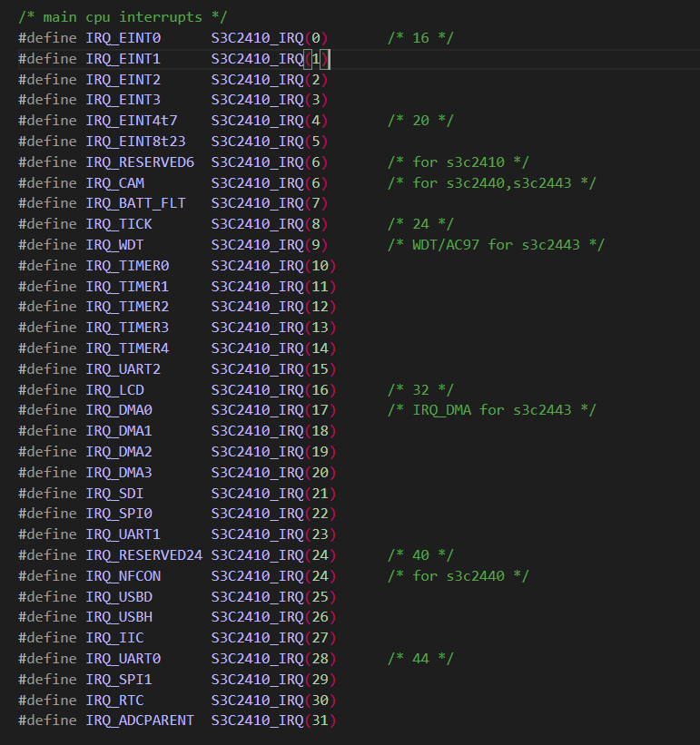The height and width of the screenshot is (745, 700).
Task: Click IRQ_UART0 macro name
Action: (123, 659)
